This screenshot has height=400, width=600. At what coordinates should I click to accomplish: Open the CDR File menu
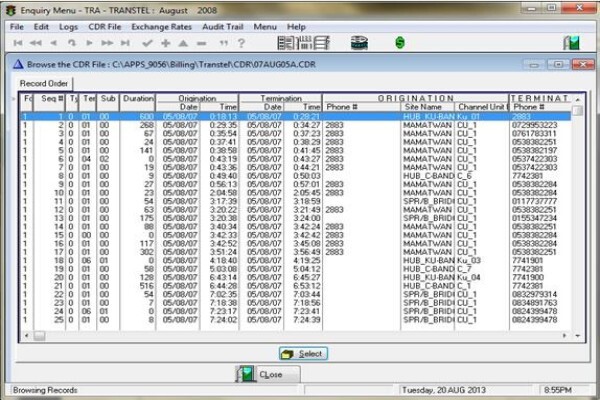tap(105, 27)
